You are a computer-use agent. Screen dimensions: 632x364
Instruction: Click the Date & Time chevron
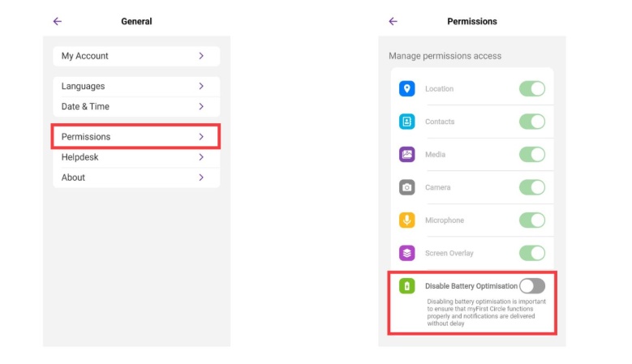coord(201,106)
